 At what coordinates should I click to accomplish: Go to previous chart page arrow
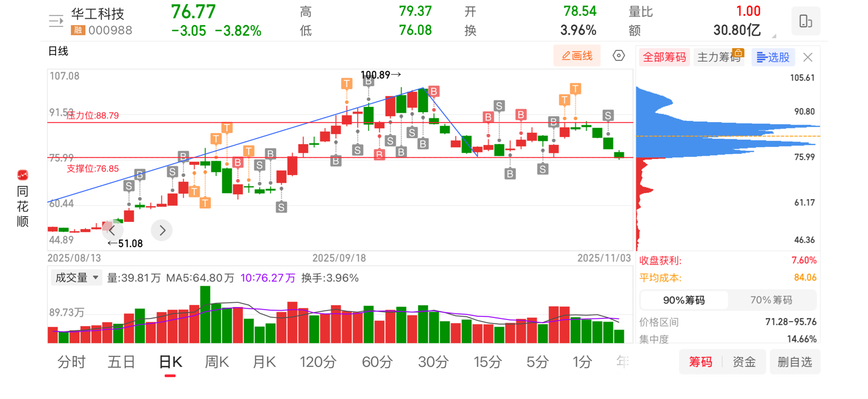112,230
